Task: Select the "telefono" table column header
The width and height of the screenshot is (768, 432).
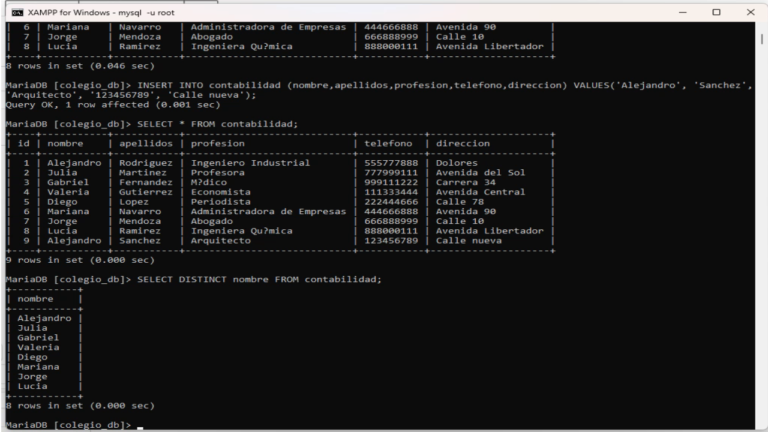Action: pos(388,144)
